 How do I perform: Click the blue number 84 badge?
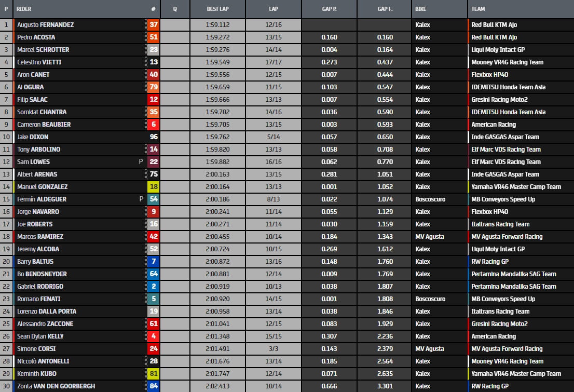coord(154,386)
